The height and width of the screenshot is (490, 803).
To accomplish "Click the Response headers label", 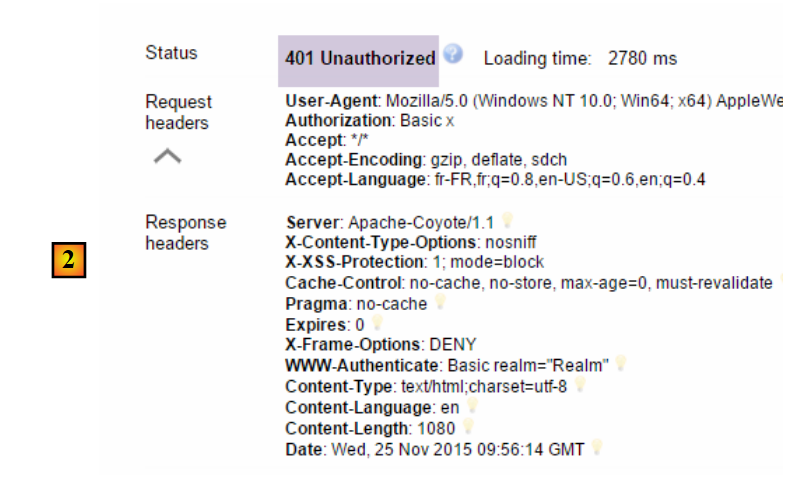I will tap(186, 232).
